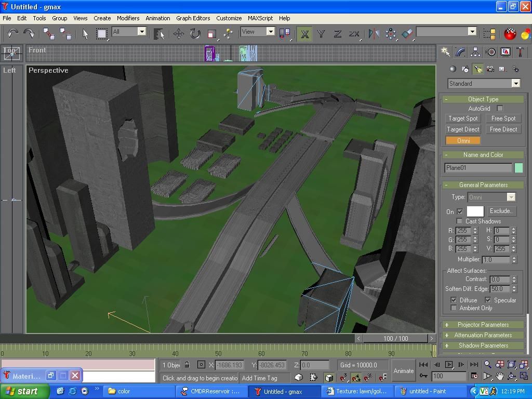Collapse the General Parameters rollout
532x399 pixels.
483,185
